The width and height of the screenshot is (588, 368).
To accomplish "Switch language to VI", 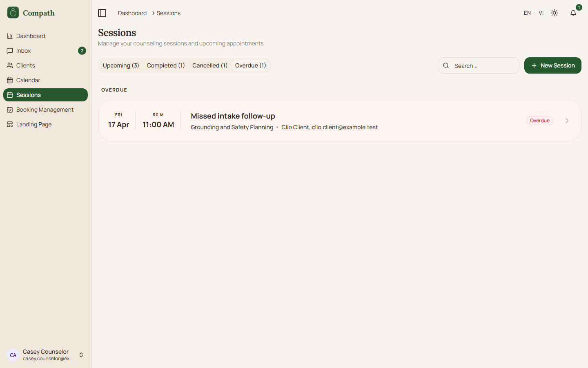I will click(541, 13).
